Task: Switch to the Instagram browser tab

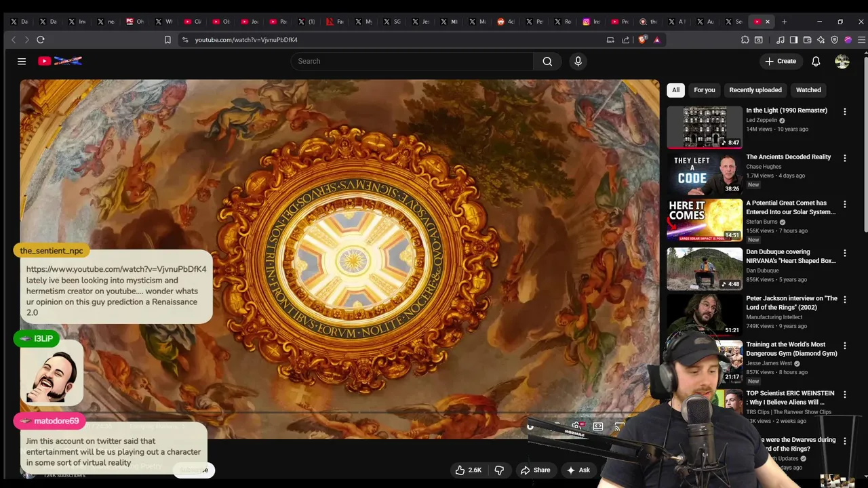Action: (x=591, y=22)
